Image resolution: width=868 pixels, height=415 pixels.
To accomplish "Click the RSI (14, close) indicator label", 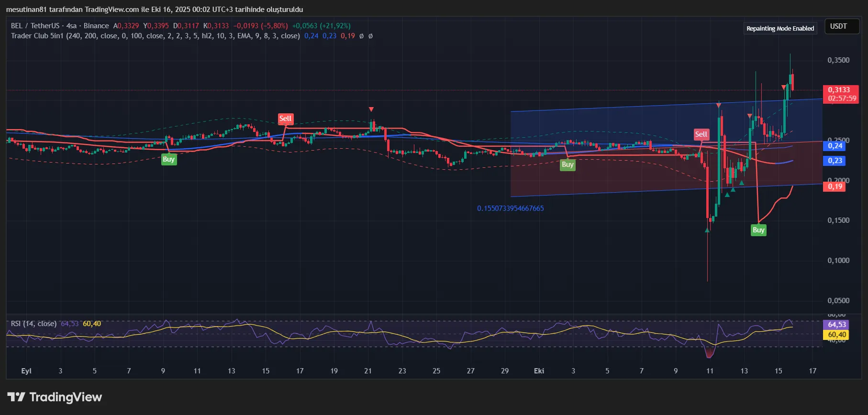I will coord(33,324).
